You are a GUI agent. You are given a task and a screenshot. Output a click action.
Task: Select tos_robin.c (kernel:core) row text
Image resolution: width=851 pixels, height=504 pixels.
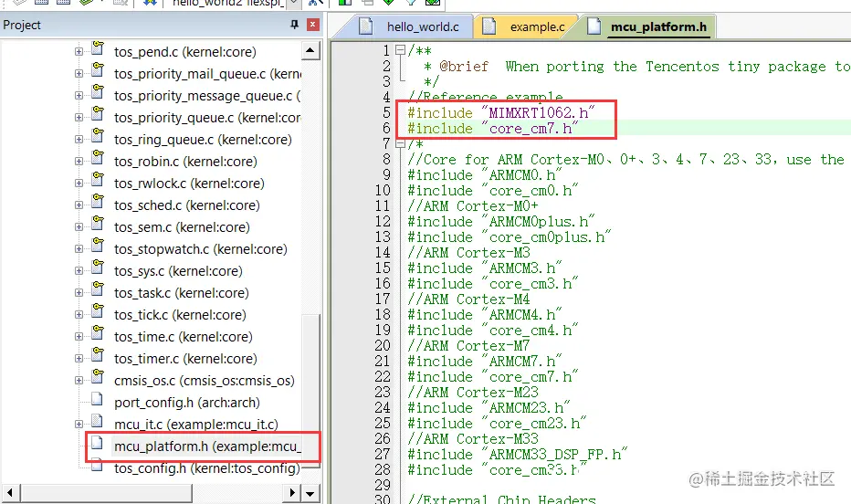tap(185, 161)
